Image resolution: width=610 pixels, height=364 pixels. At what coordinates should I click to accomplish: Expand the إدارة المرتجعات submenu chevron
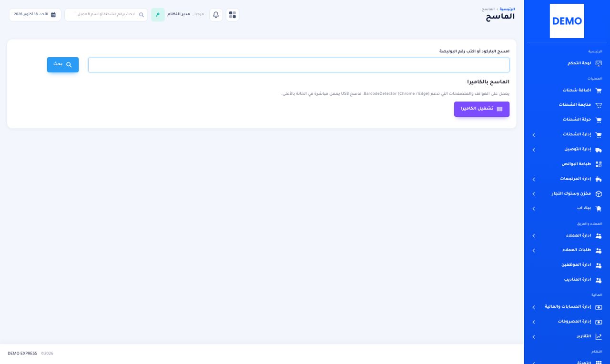pyautogui.click(x=534, y=180)
